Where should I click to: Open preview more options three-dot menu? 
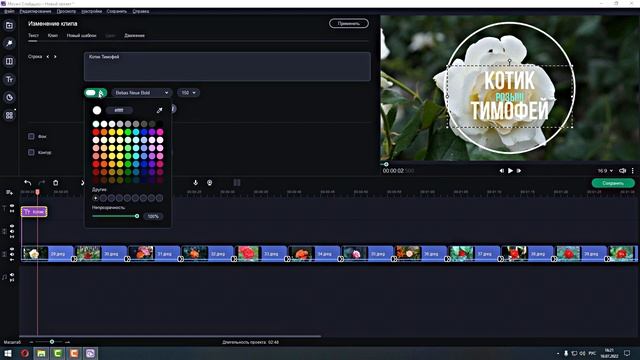pos(633,171)
